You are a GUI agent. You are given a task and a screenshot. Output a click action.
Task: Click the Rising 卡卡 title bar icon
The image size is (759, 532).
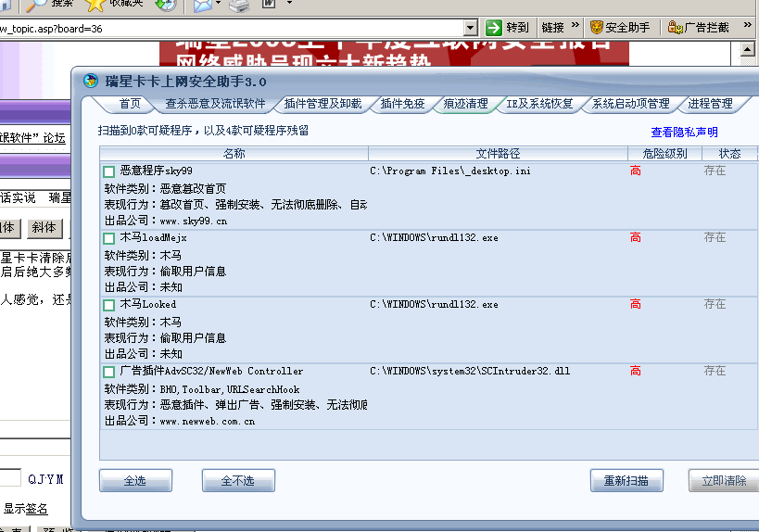pyautogui.click(x=91, y=81)
